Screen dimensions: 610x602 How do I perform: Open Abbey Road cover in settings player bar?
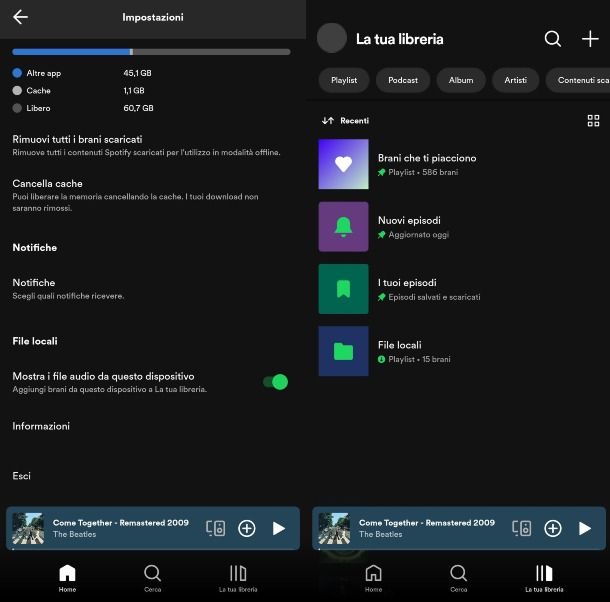click(x=28, y=528)
